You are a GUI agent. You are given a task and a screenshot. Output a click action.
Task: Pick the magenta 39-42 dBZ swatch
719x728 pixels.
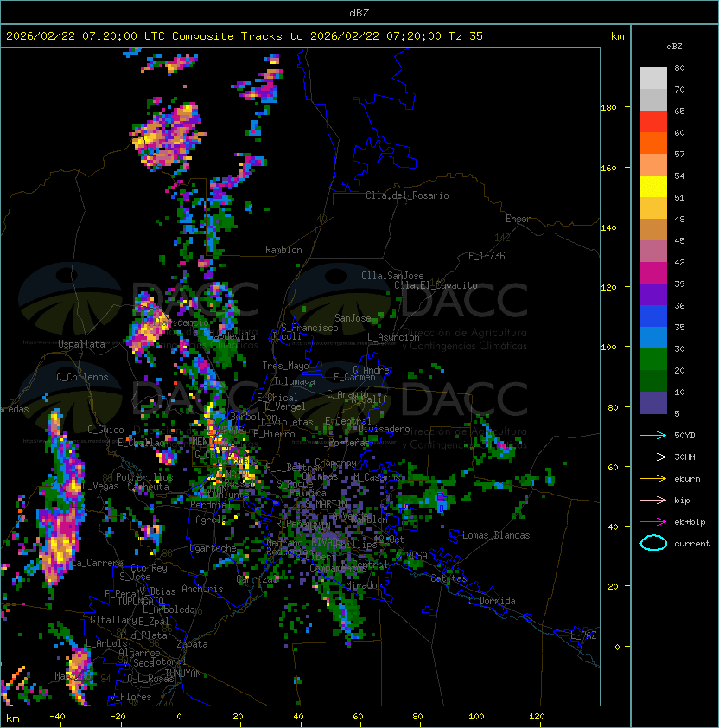pyautogui.click(x=653, y=273)
